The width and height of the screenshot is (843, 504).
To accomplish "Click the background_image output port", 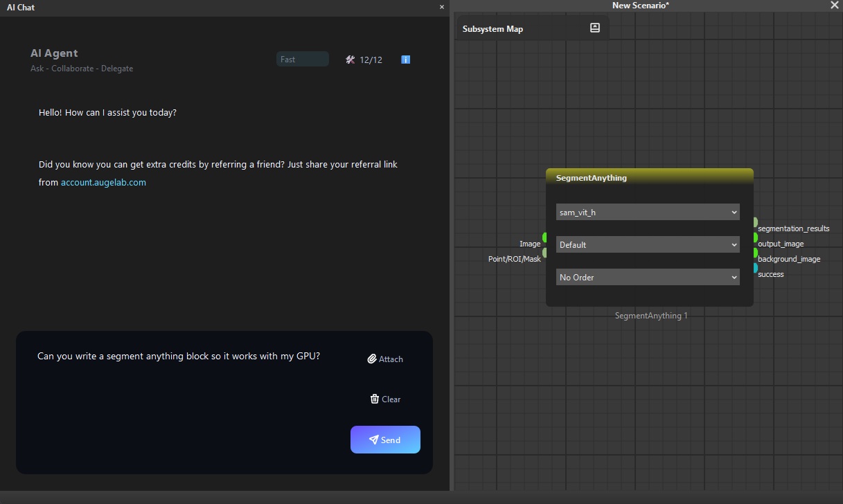I will (755, 253).
